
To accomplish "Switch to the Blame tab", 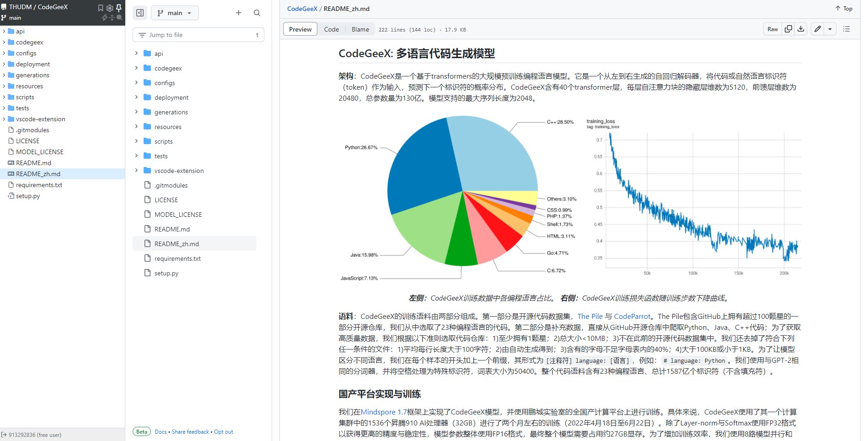I will [360, 29].
